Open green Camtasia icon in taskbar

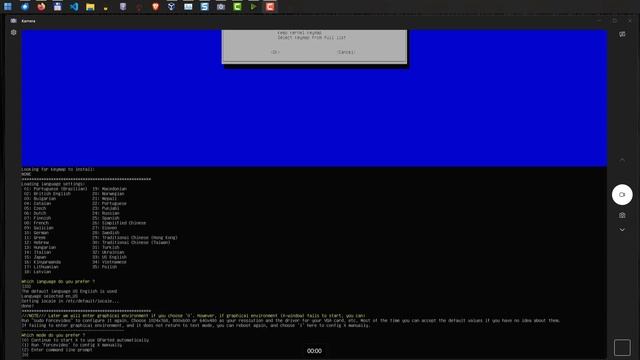tap(237, 7)
